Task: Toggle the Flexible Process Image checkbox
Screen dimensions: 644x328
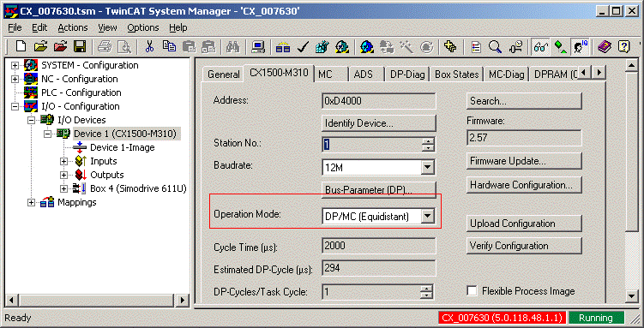Action: (x=472, y=290)
